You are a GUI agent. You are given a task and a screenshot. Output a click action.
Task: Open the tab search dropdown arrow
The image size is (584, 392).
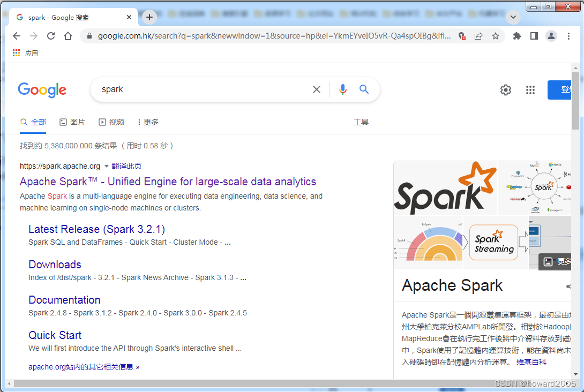coord(513,17)
